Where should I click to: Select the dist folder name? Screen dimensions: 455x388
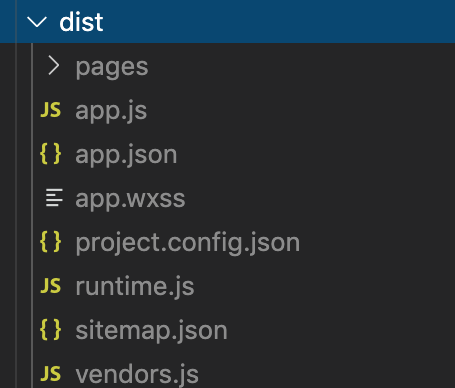(81, 22)
